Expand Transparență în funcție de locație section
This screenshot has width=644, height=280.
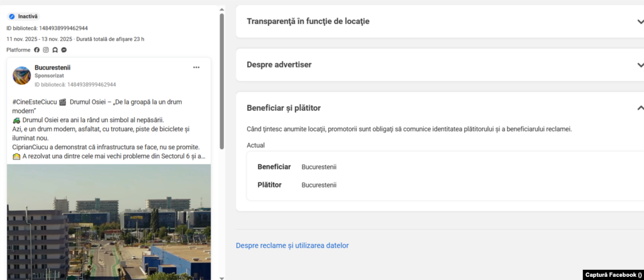point(640,21)
